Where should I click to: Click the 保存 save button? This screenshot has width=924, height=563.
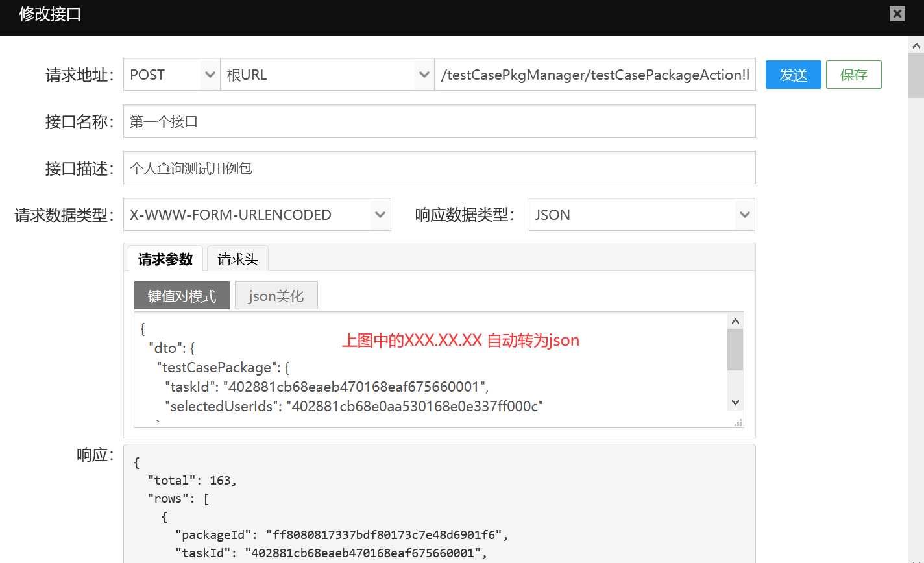tap(853, 75)
